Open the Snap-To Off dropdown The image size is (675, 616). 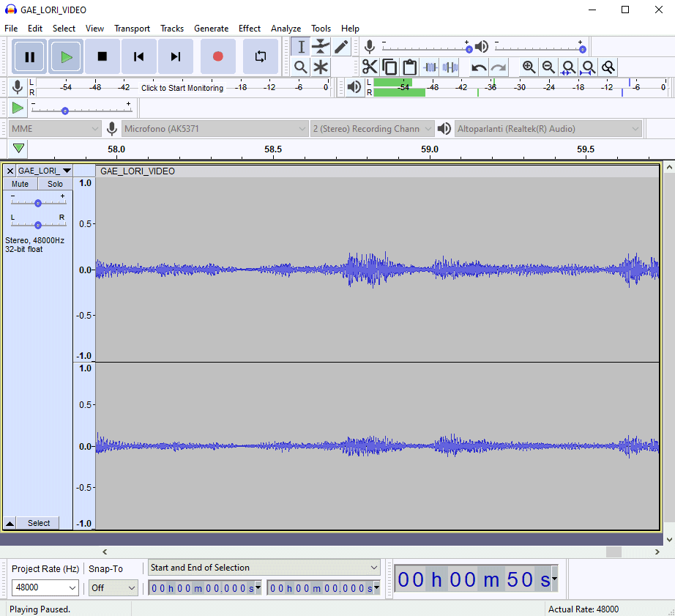click(113, 587)
